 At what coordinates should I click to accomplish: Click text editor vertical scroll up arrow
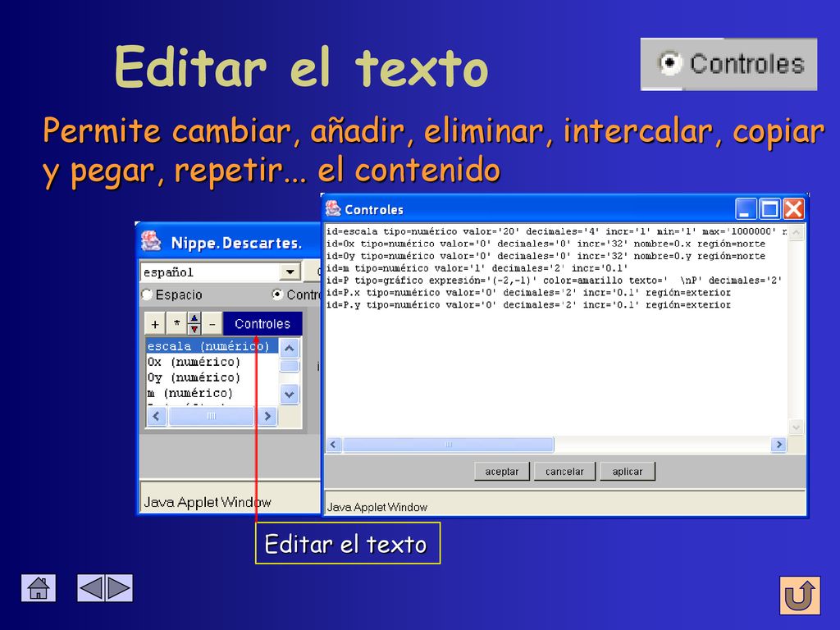point(796,232)
